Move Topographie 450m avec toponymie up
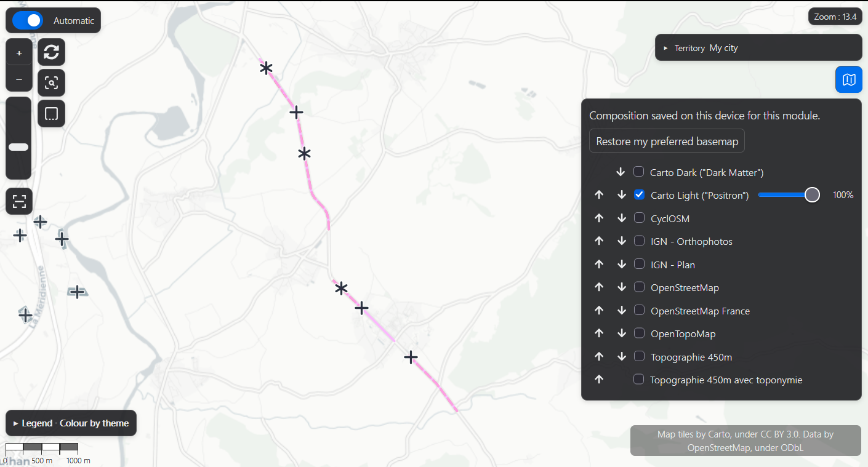 (x=599, y=380)
